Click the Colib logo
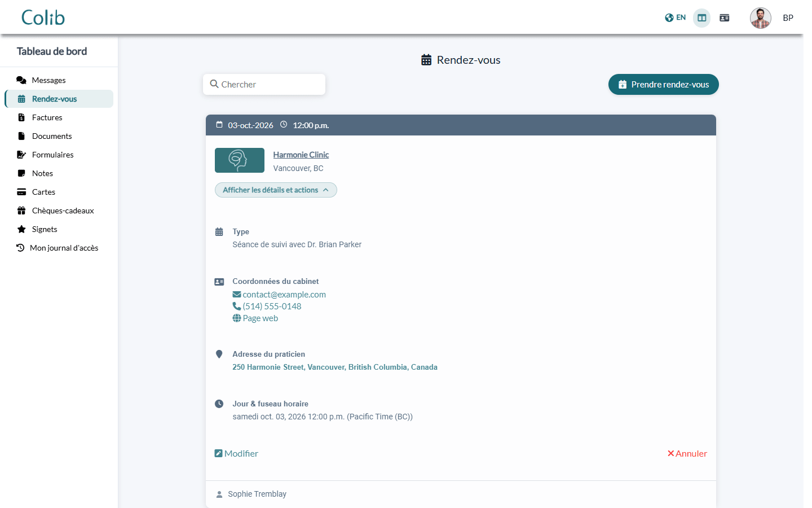812x508 pixels. tap(43, 17)
